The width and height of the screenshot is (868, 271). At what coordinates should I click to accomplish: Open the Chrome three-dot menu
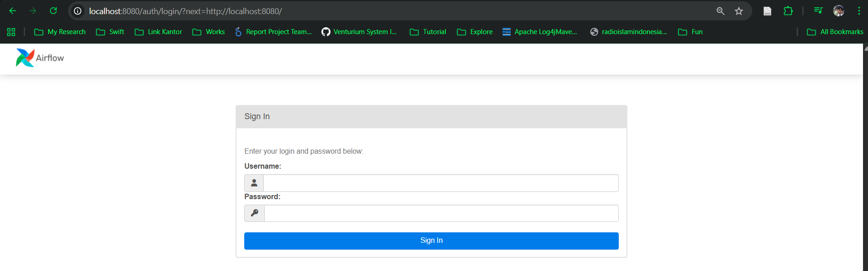[x=859, y=11]
